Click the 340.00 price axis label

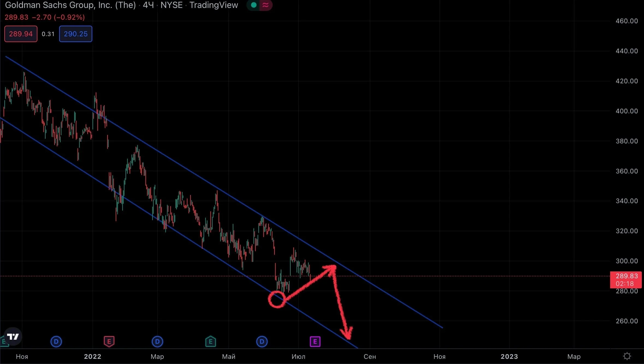627,201
